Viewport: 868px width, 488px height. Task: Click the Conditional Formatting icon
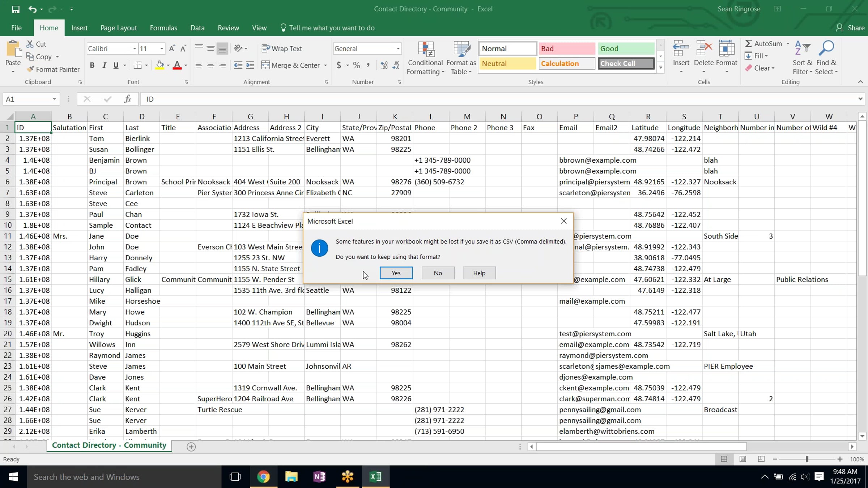point(425,49)
